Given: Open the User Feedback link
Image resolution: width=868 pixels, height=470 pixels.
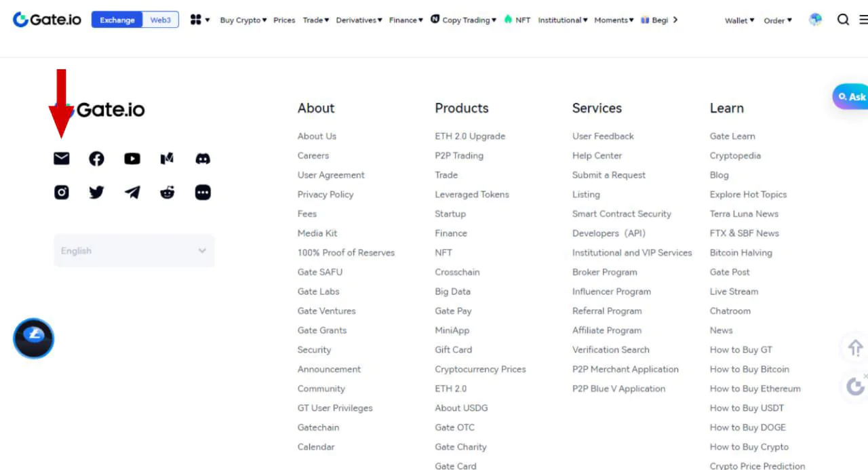Looking at the screenshot, I should [x=603, y=136].
